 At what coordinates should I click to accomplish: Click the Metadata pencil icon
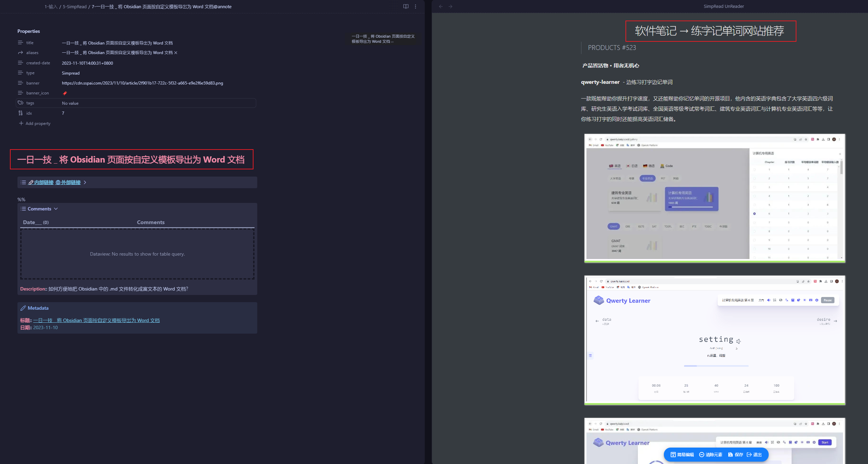(x=23, y=308)
